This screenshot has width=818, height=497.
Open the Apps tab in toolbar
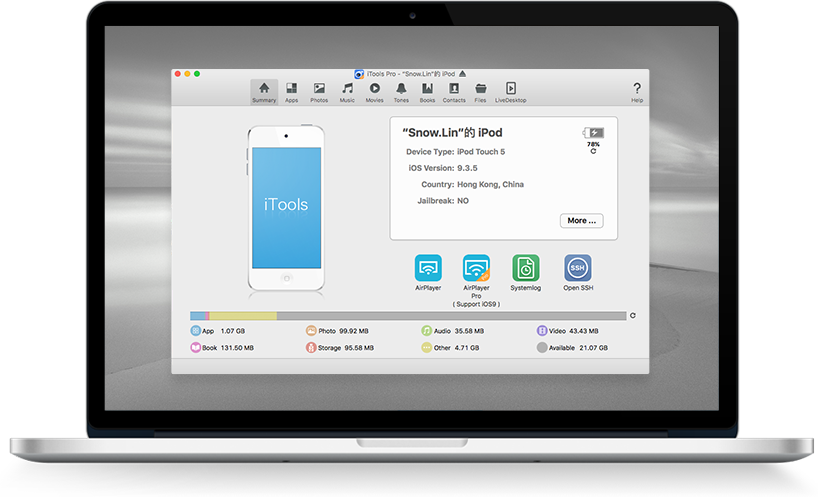pyautogui.click(x=291, y=92)
